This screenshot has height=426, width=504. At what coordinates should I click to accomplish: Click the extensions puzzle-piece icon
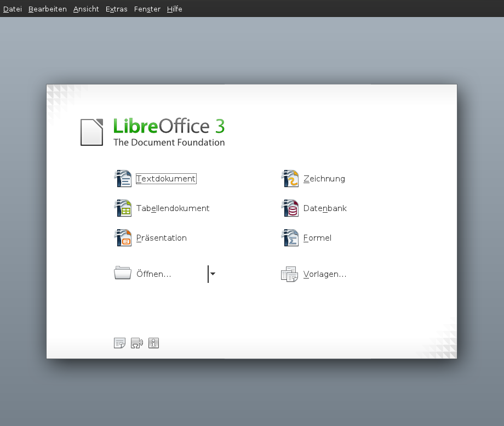137,343
